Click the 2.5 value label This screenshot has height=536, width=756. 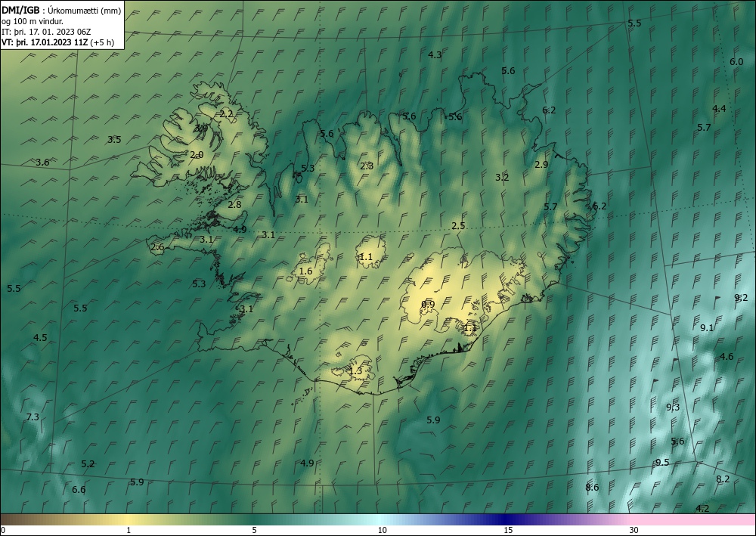coord(458,225)
